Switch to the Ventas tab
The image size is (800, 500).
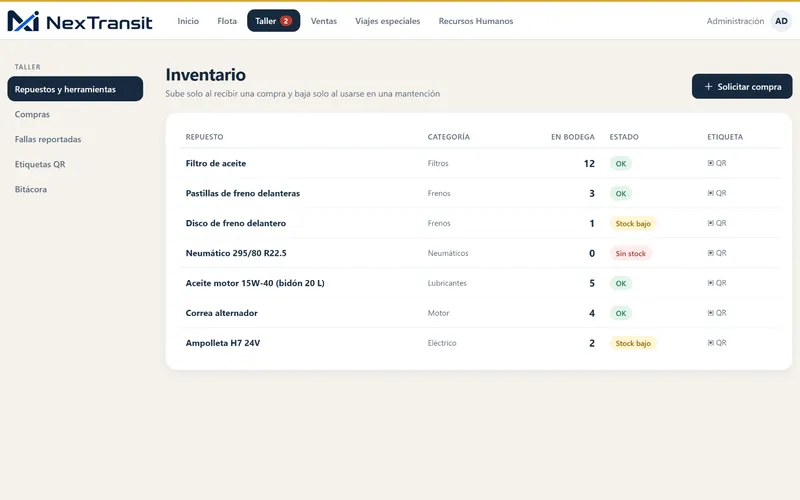click(x=324, y=21)
